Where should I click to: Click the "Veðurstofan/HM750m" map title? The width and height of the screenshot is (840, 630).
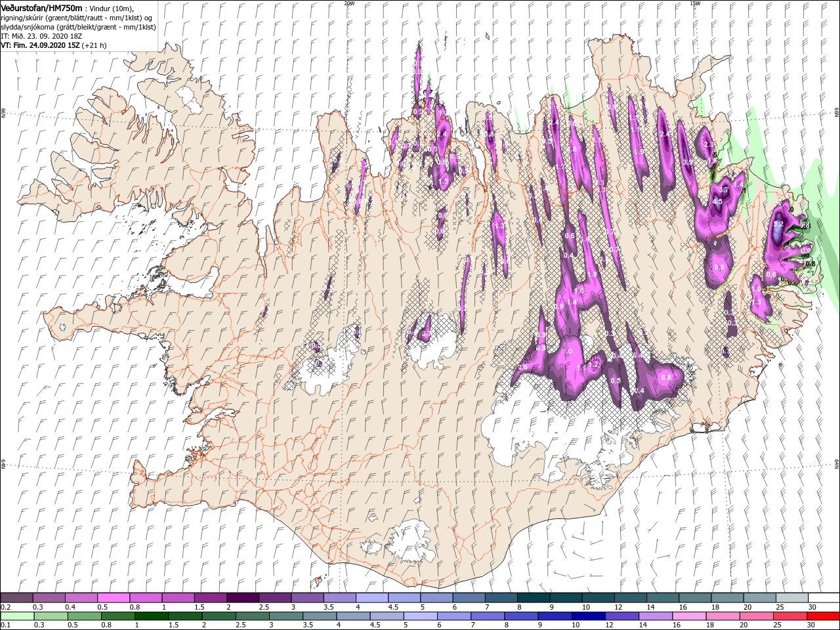click(x=41, y=8)
